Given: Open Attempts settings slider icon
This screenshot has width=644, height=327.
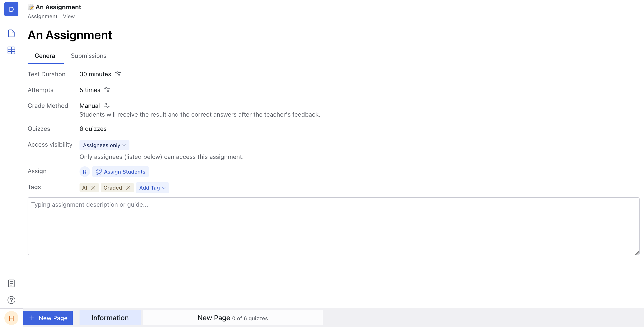Looking at the screenshot, I should pyautogui.click(x=107, y=90).
